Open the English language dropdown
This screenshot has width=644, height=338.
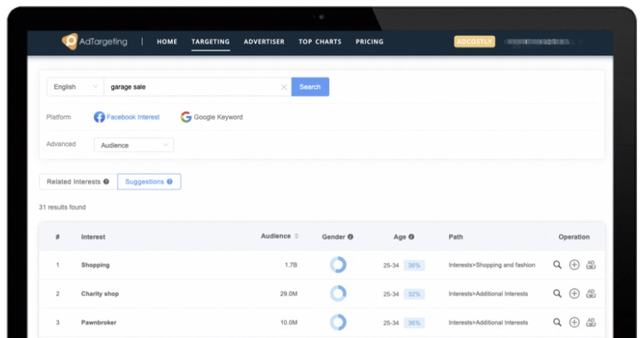coord(75,87)
